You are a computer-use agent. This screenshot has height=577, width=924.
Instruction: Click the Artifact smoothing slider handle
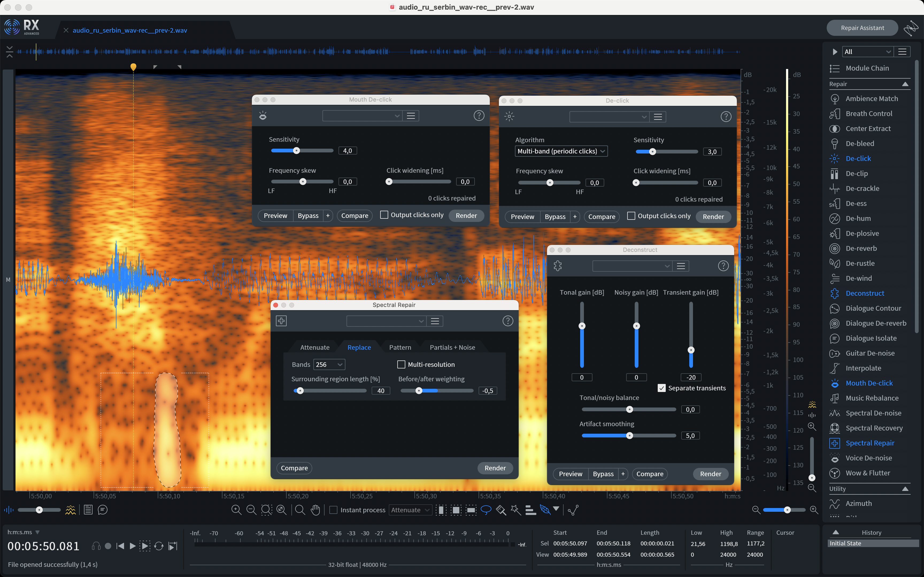(x=629, y=435)
